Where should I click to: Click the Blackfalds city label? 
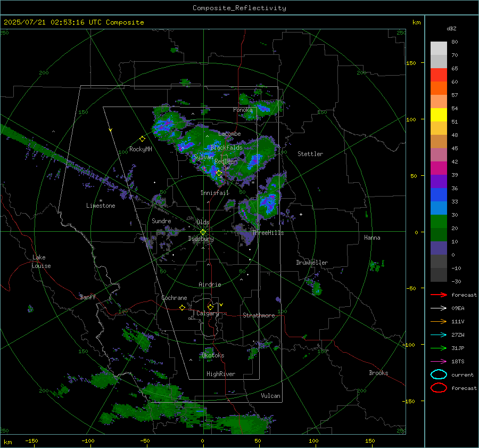226,148
